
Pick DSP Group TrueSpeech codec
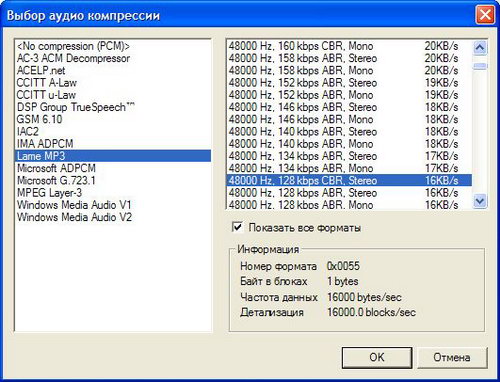tap(113, 107)
